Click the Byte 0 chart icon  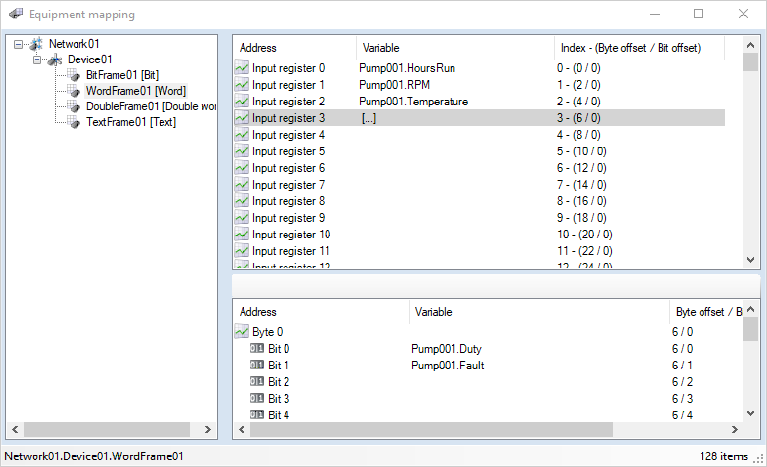point(241,331)
